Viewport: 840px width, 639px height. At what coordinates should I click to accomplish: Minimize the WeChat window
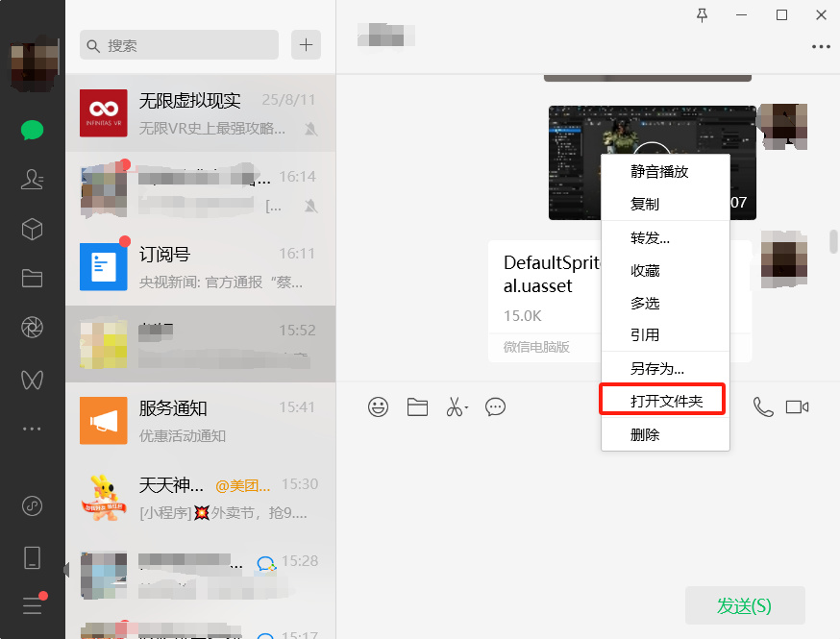coord(741,15)
